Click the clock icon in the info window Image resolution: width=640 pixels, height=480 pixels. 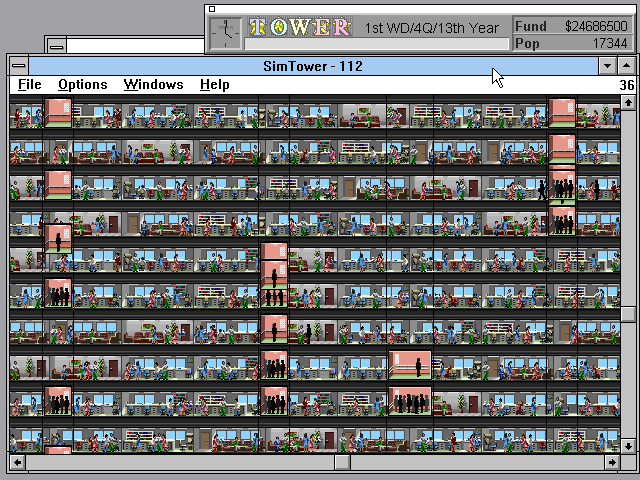[x=226, y=33]
